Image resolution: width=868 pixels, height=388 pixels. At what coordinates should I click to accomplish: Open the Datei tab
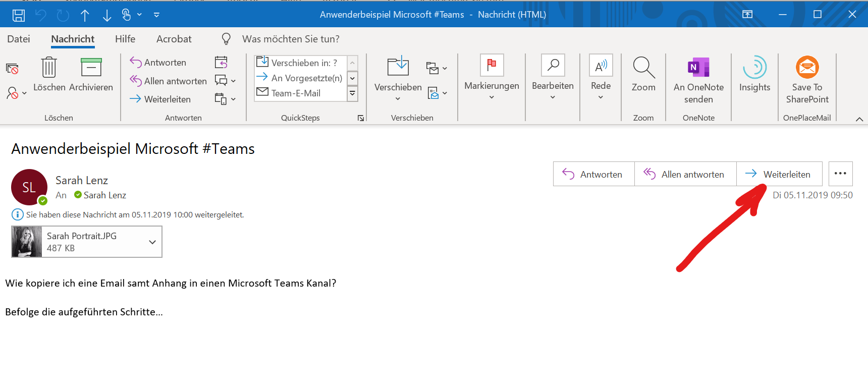[19, 39]
